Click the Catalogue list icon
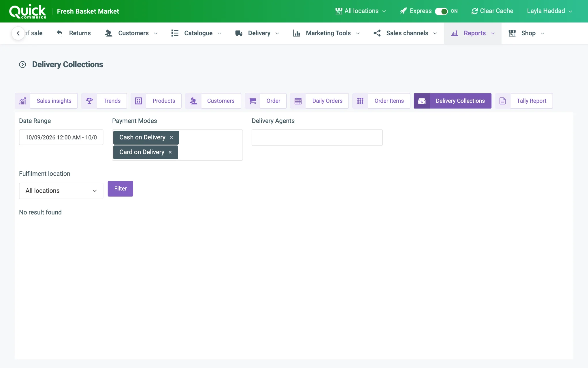 175,33
